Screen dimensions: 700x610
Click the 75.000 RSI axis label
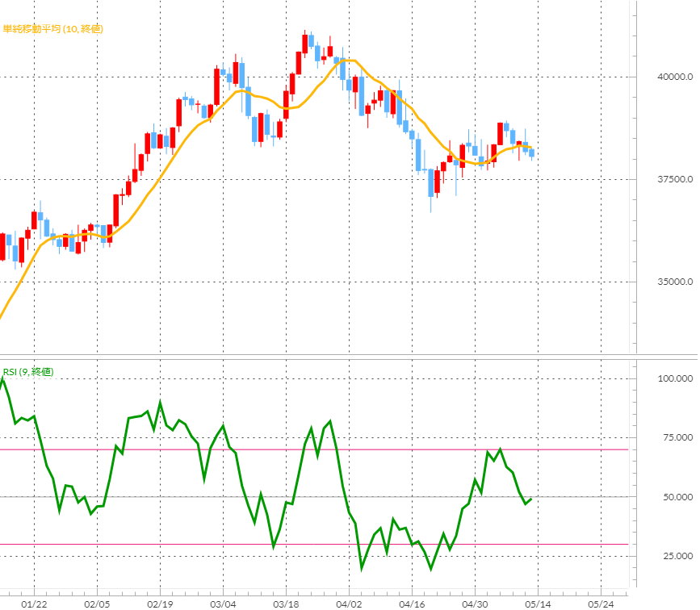(677, 437)
